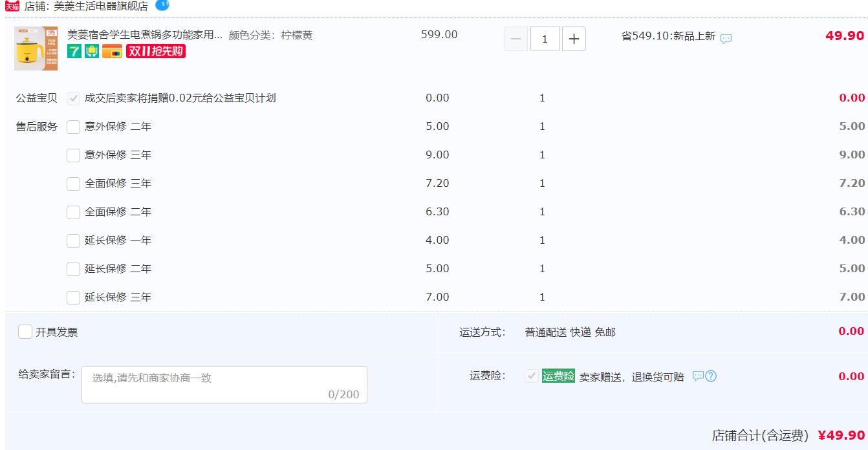Click the orange credit card payment icon
The width and height of the screenshot is (868, 450).
[112, 52]
